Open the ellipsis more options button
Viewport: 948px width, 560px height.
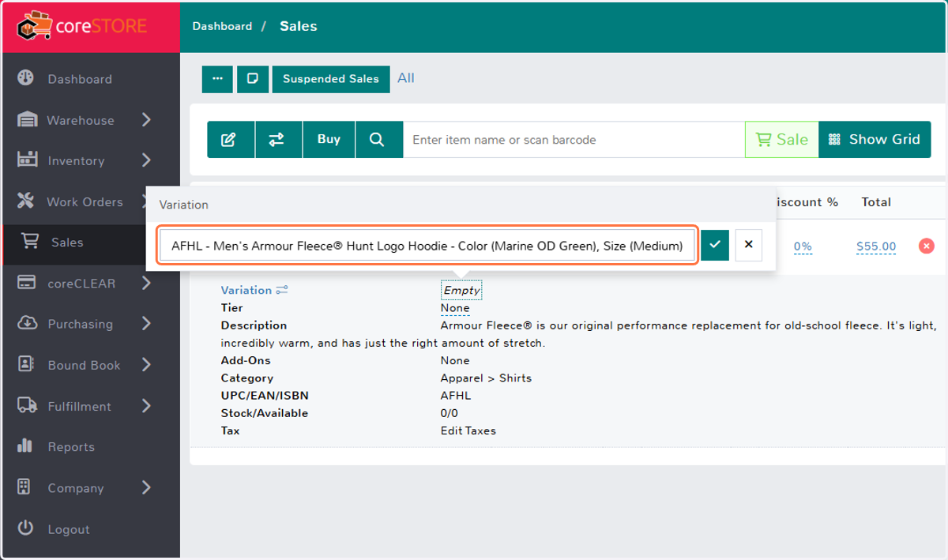coord(217,79)
